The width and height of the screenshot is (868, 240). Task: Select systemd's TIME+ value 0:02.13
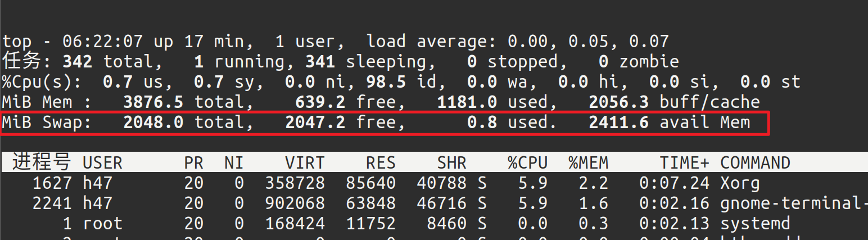[675, 224]
